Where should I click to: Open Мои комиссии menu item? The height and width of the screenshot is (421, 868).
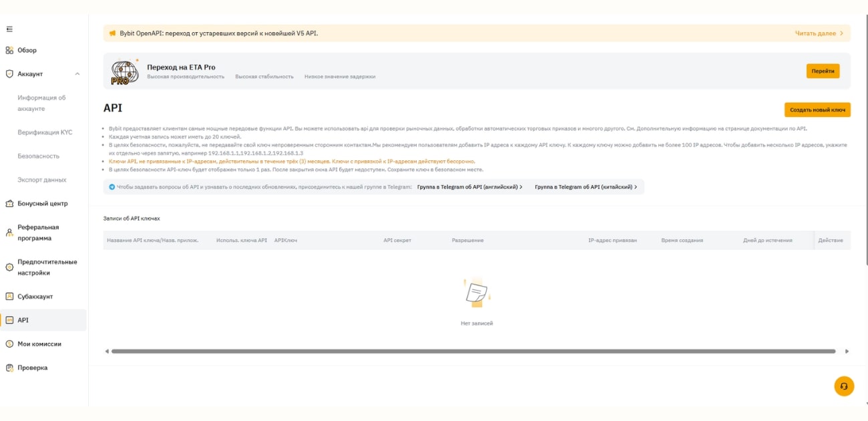pyautogui.click(x=39, y=343)
